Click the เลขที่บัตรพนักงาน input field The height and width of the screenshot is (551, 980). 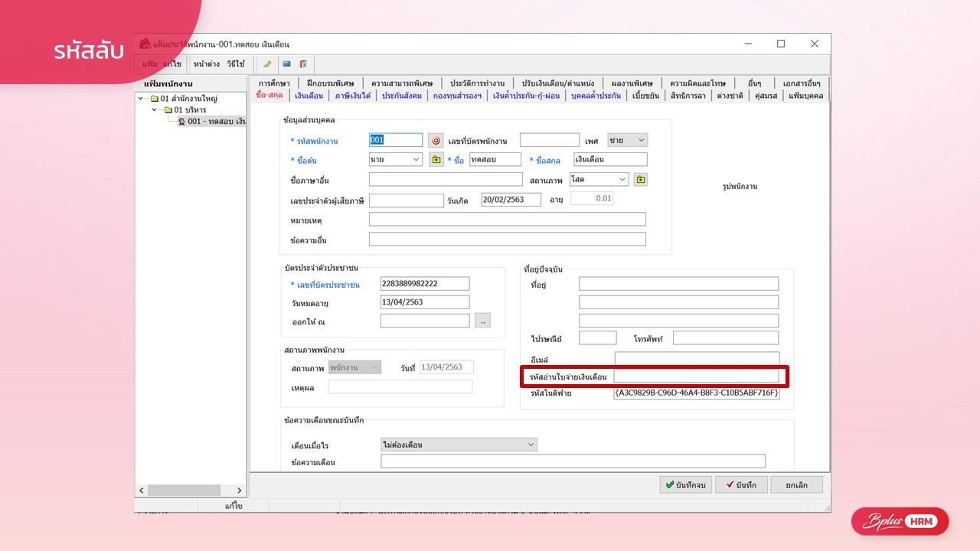550,140
